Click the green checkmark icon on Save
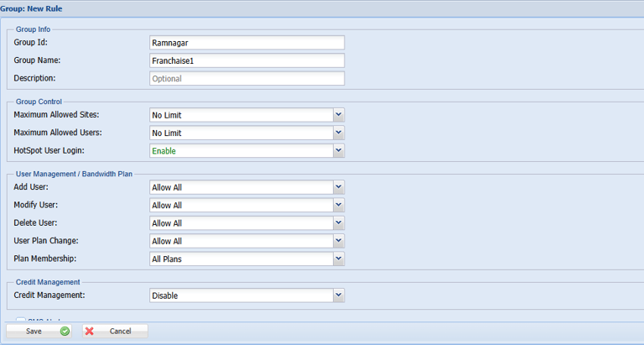This screenshot has width=644, height=345. (x=65, y=332)
